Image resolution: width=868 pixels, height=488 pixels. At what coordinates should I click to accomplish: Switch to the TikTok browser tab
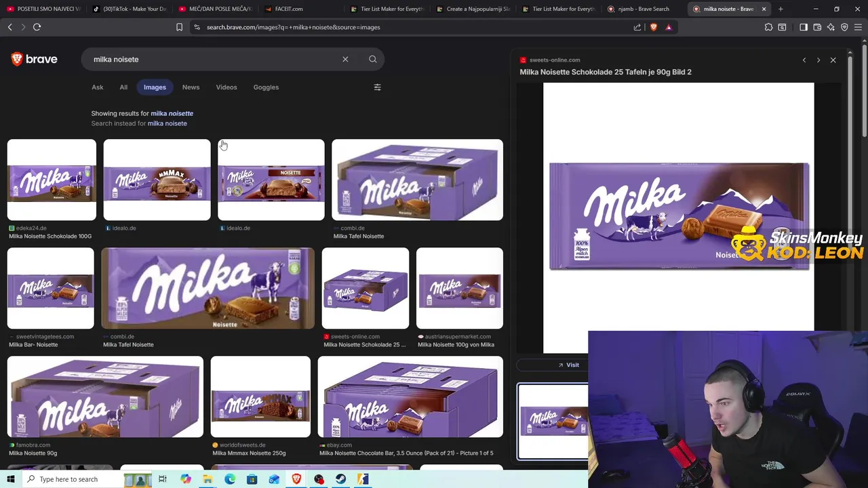[x=129, y=9]
